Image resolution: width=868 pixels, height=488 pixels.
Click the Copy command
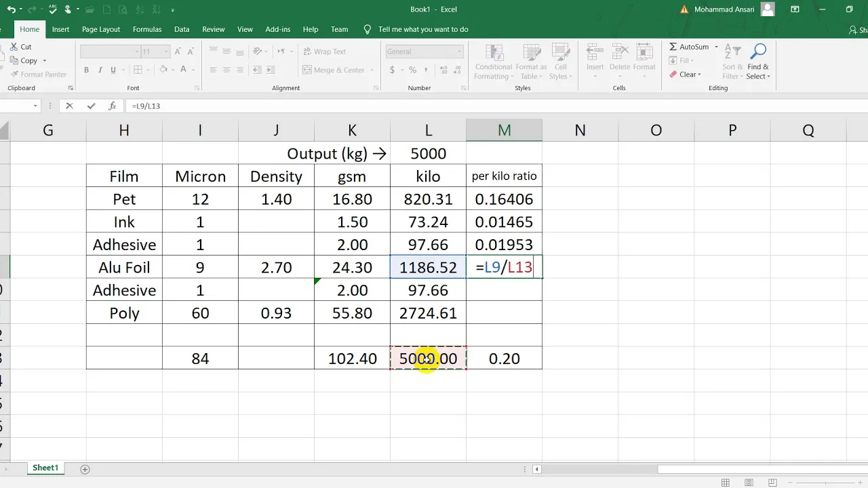24,60
